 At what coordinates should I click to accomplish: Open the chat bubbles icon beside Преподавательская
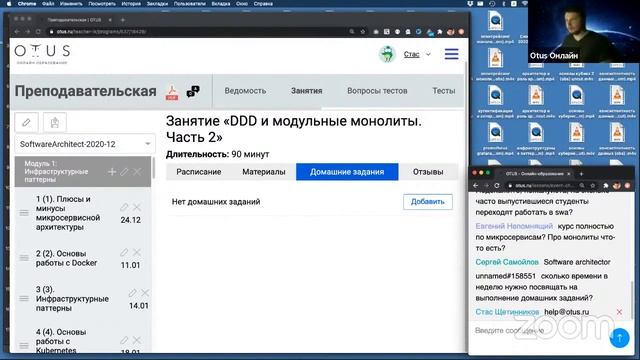(x=193, y=91)
